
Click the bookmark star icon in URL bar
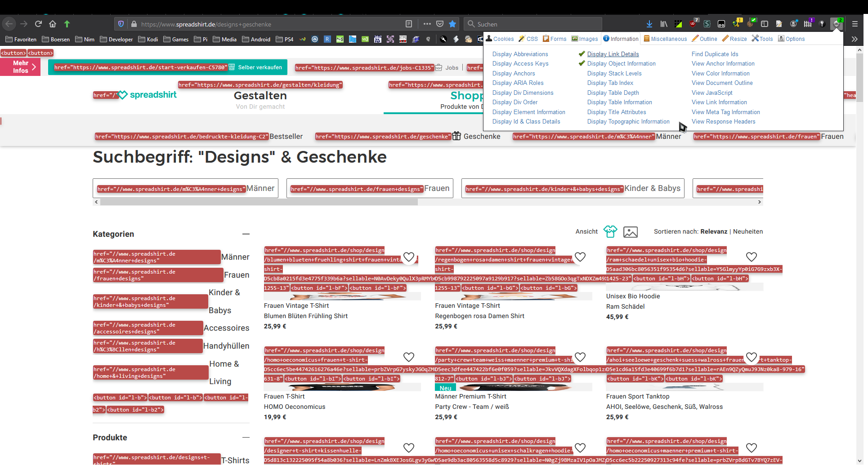tap(452, 24)
